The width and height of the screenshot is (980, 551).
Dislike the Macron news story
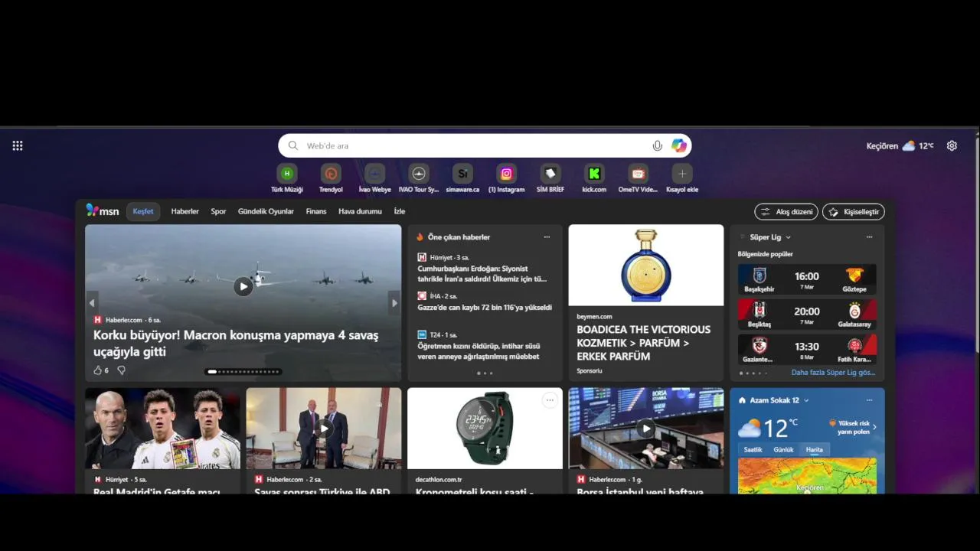121,370
